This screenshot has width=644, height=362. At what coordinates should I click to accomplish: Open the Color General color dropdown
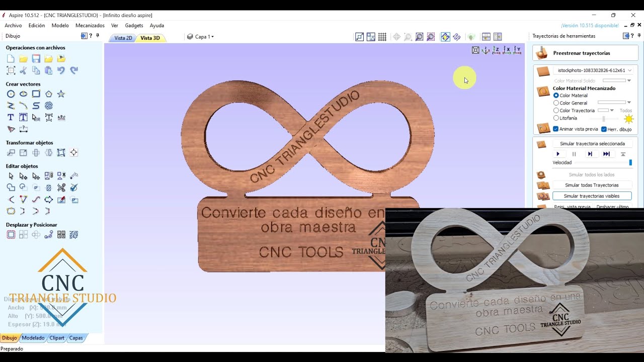(629, 103)
